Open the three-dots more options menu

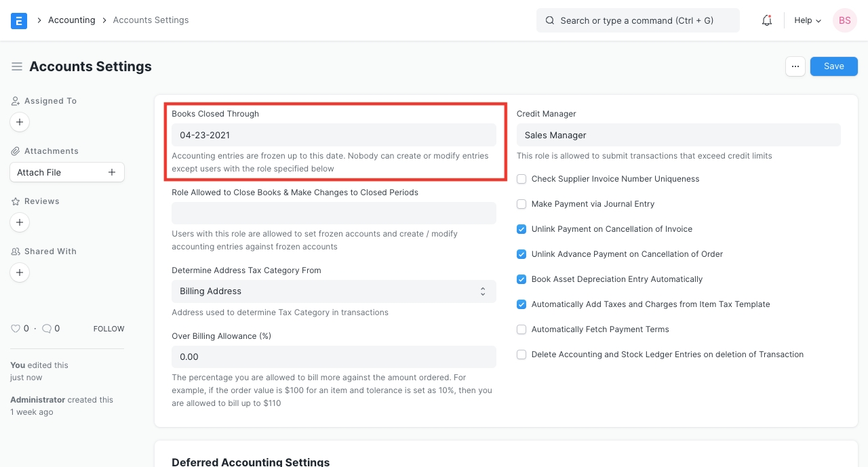795,66
